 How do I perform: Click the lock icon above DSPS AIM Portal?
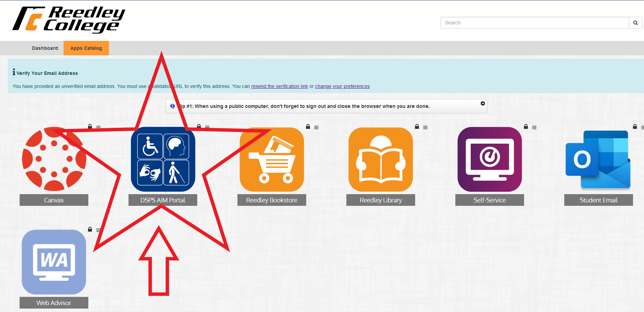click(199, 126)
